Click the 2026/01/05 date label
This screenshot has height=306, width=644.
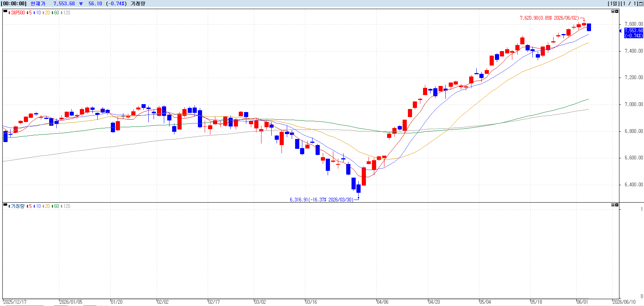click(x=71, y=302)
